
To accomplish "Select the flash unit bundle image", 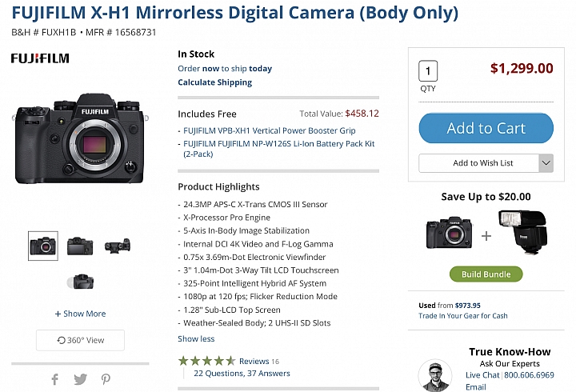I will coord(522,232).
